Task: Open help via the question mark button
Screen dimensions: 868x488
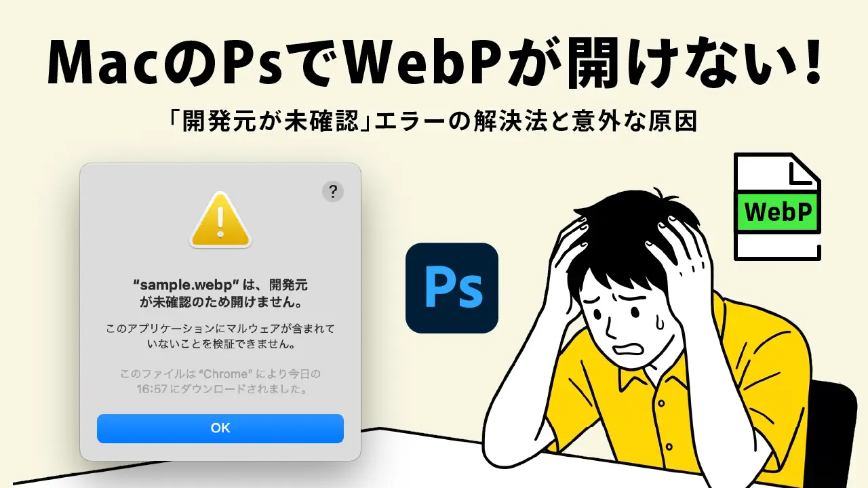Action: [x=332, y=192]
